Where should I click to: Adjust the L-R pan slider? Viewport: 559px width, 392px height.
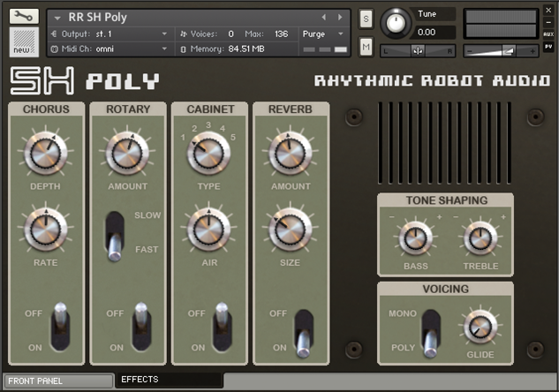click(418, 51)
